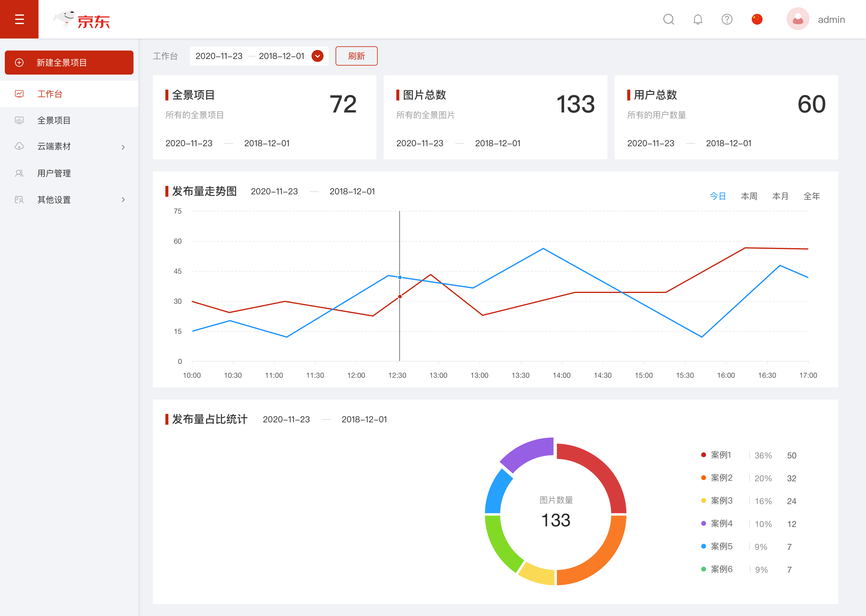Click the 发布量走势图 title
Viewport: 866px width, 616px height.
coord(204,191)
